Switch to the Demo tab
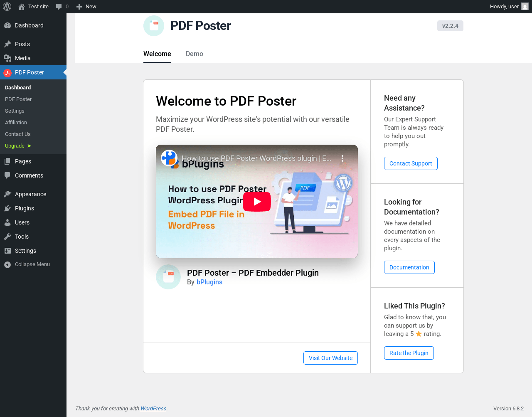Image resolution: width=532 pixels, height=417 pixels. [x=195, y=54]
